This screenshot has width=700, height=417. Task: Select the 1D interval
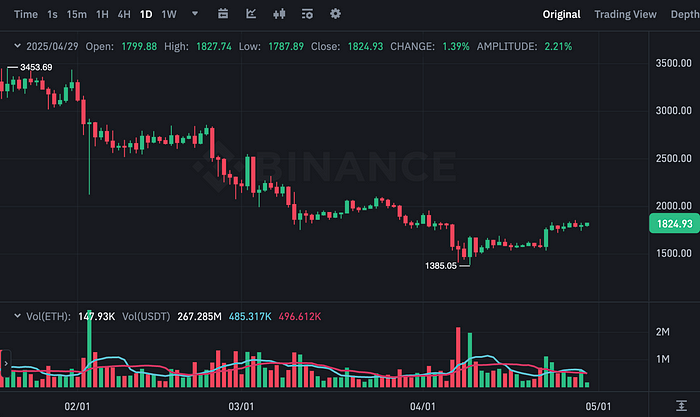(146, 14)
